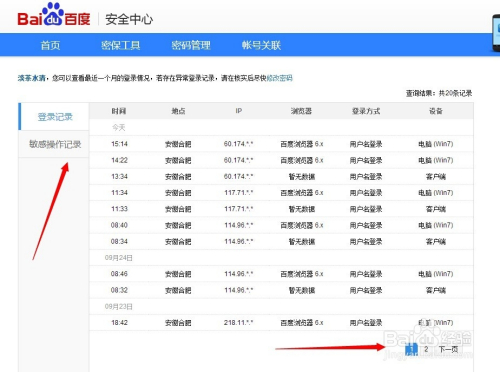Viewport: 500px width, 372px height.
Task: Click the 安徽合肥 cell in the 14:22 row
Action: pyautogui.click(x=178, y=160)
